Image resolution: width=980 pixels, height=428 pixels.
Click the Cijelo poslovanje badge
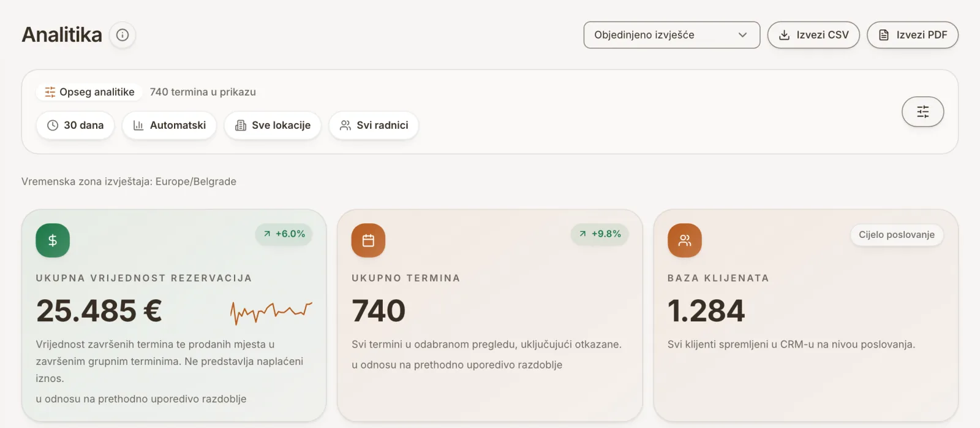tap(897, 235)
